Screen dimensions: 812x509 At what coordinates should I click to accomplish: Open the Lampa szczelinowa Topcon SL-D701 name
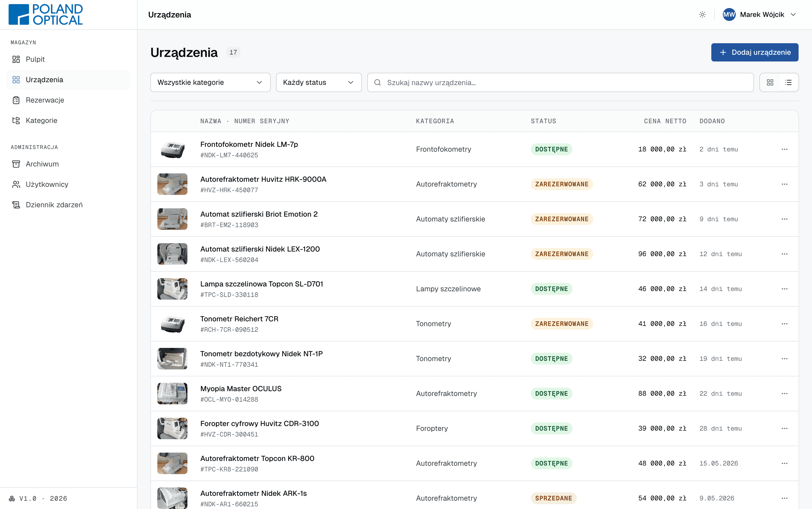pyautogui.click(x=262, y=284)
